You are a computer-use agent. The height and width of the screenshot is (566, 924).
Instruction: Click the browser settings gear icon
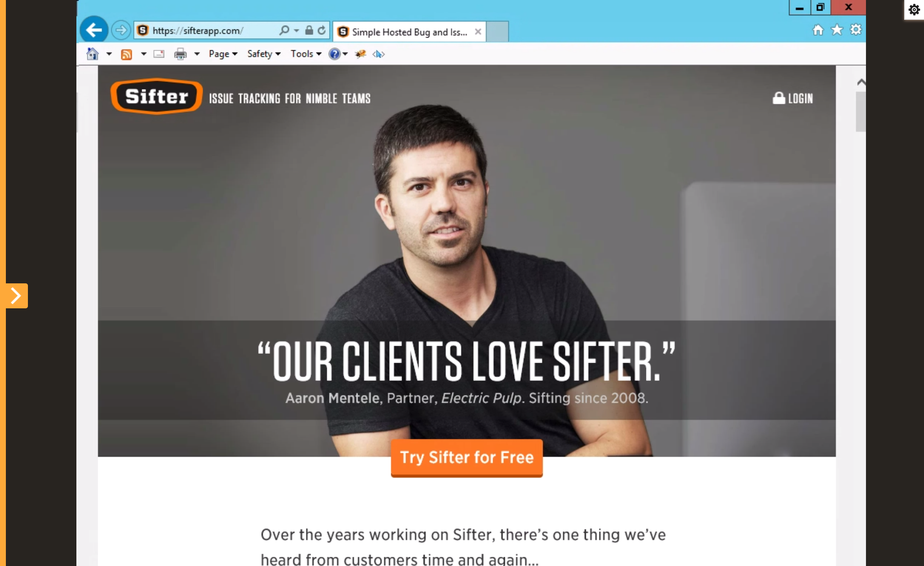(x=856, y=30)
